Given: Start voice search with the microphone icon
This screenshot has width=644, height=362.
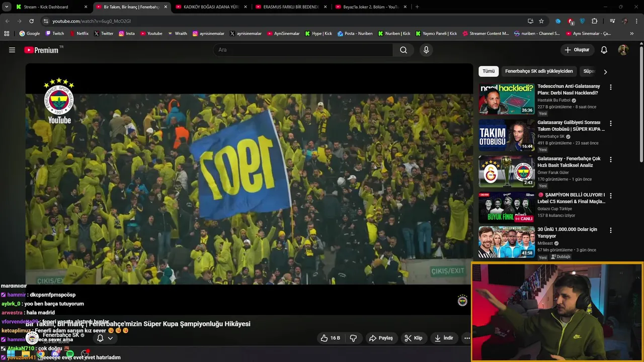Looking at the screenshot, I should (x=426, y=50).
